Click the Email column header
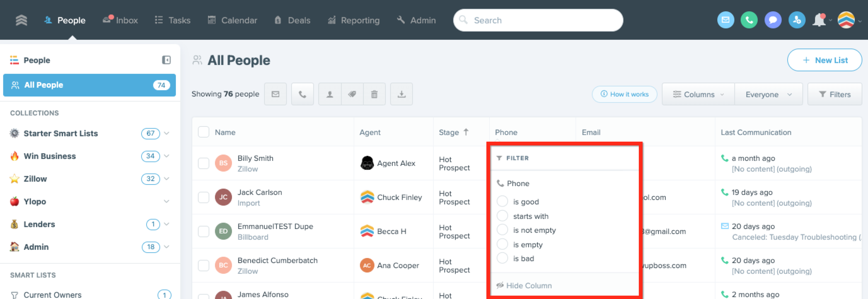The height and width of the screenshot is (299, 868). pos(591,132)
